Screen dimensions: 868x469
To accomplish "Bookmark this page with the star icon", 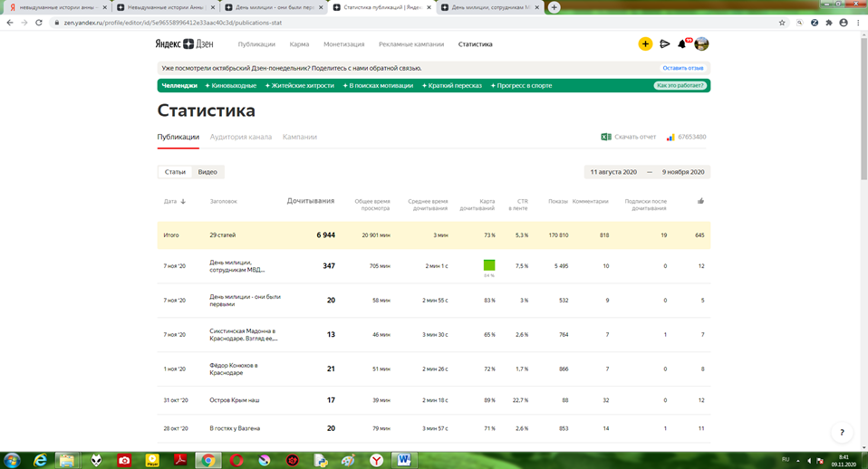I will [x=782, y=23].
